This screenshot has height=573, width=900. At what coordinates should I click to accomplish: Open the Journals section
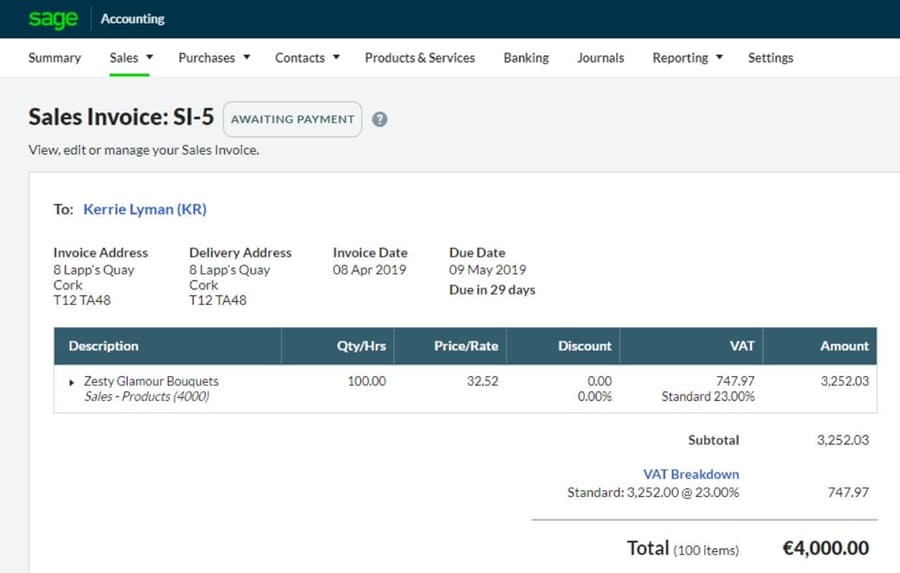click(600, 58)
